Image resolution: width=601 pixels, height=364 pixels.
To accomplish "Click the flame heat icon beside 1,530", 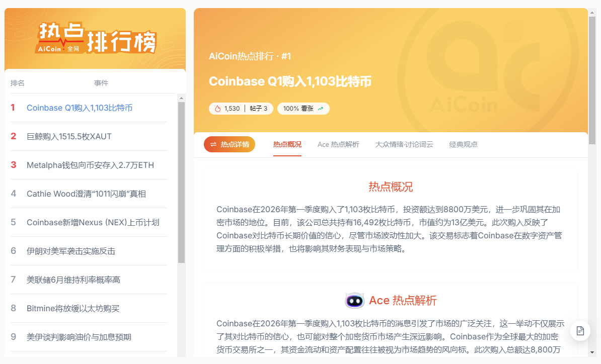I will pos(218,109).
